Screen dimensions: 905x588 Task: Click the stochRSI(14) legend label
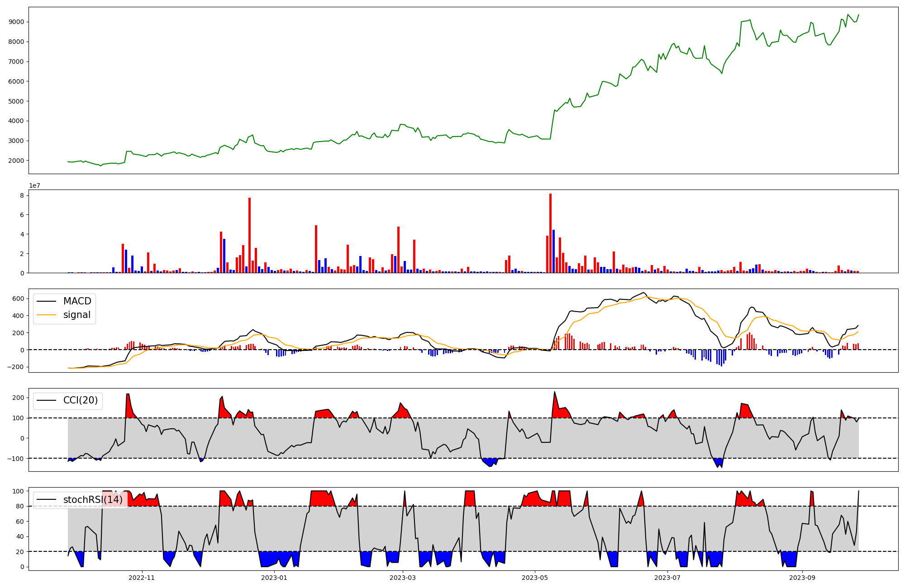pos(93,500)
